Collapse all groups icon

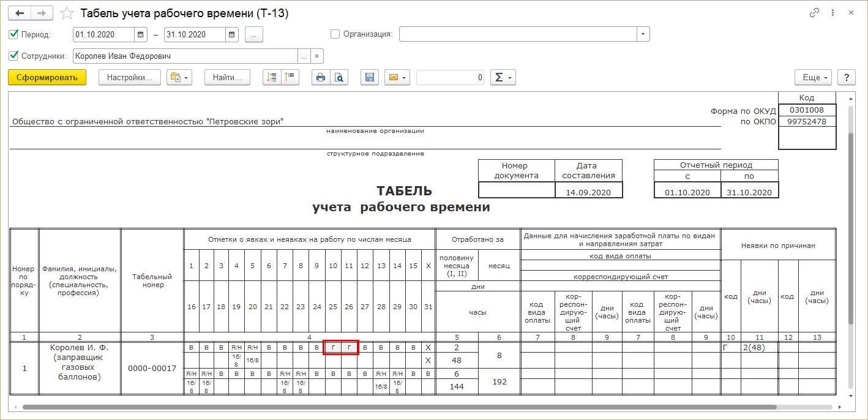click(x=290, y=77)
